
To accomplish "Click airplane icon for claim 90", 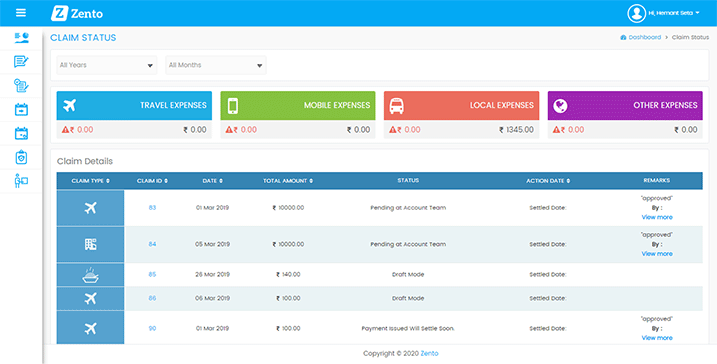I will [91, 328].
